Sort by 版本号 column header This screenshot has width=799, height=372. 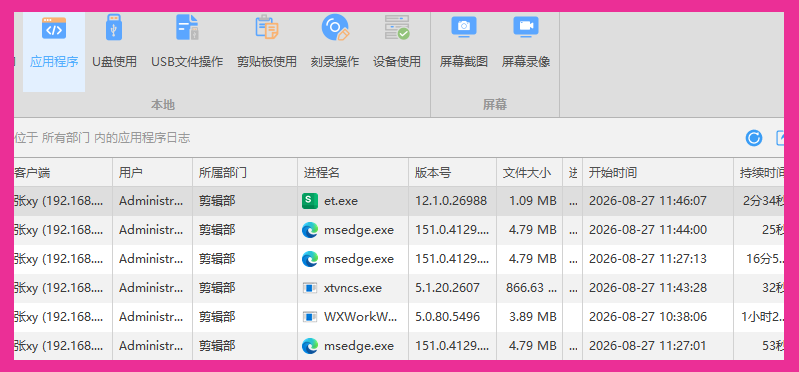452,172
